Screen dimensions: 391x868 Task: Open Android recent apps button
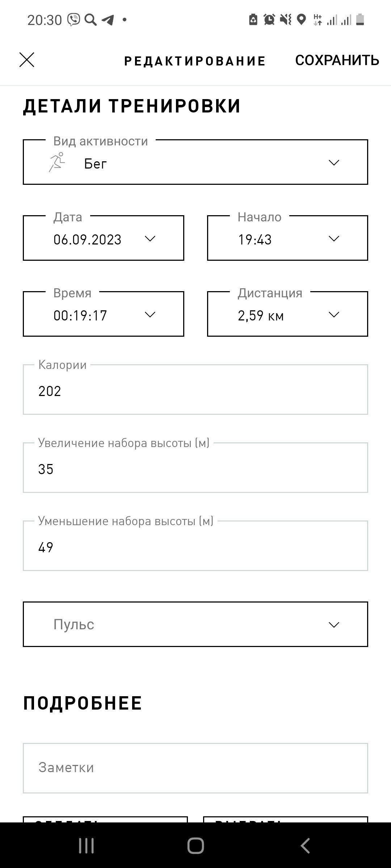pyautogui.click(x=86, y=846)
